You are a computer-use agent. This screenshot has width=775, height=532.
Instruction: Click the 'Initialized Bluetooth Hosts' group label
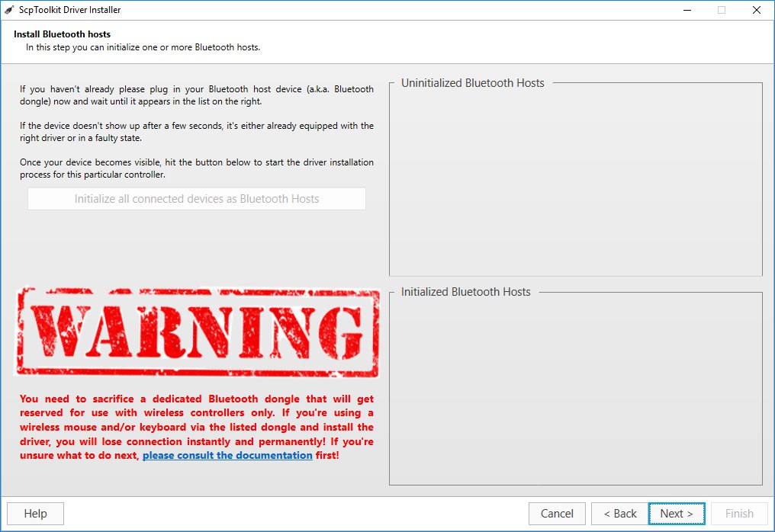coord(465,292)
